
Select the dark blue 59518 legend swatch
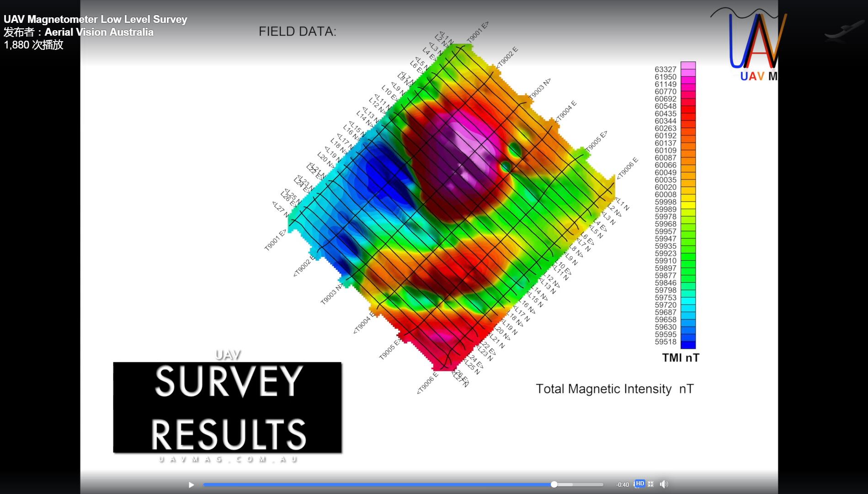pos(688,345)
